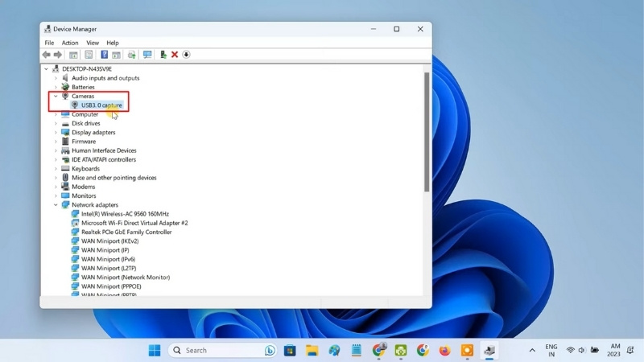Expand the Display adapters category
This screenshot has width=644, height=362.
56,132
